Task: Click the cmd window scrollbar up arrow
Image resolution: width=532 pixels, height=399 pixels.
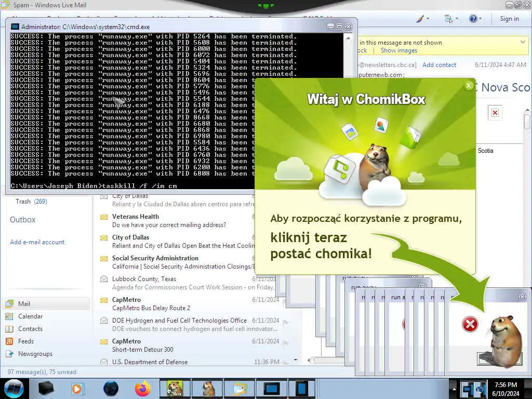Action: pyautogui.click(x=348, y=38)
